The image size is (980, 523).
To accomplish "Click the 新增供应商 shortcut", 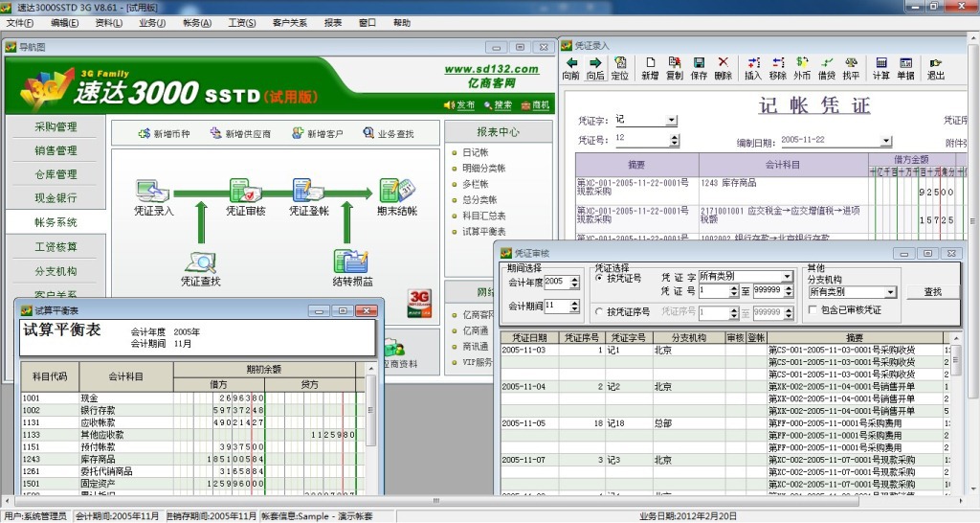I will (x=240, y=133).
